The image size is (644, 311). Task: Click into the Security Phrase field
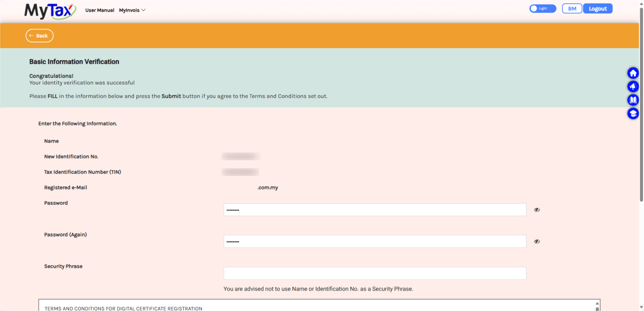(375, 273)
